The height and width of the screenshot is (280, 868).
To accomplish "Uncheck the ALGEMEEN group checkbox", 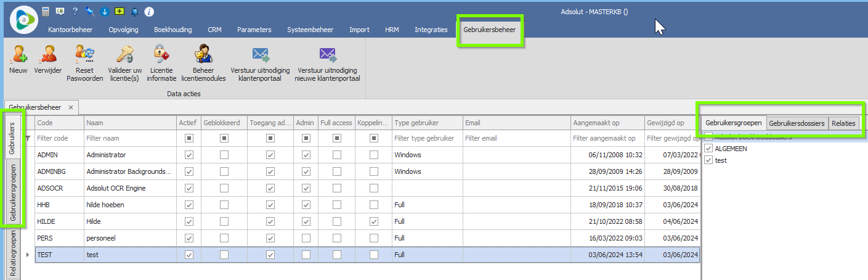I will click(x=708, y=149).
